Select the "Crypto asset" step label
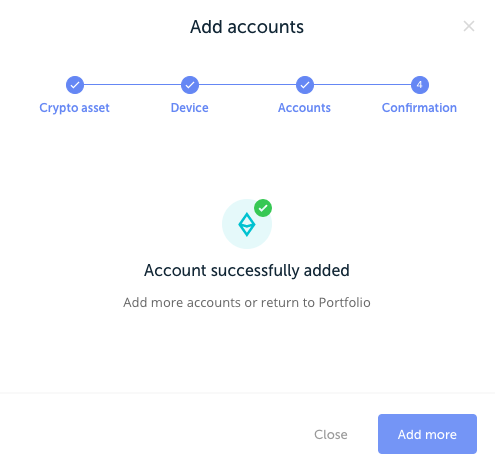The height and width of the screenshot is (471, 495). pos(74,108)
